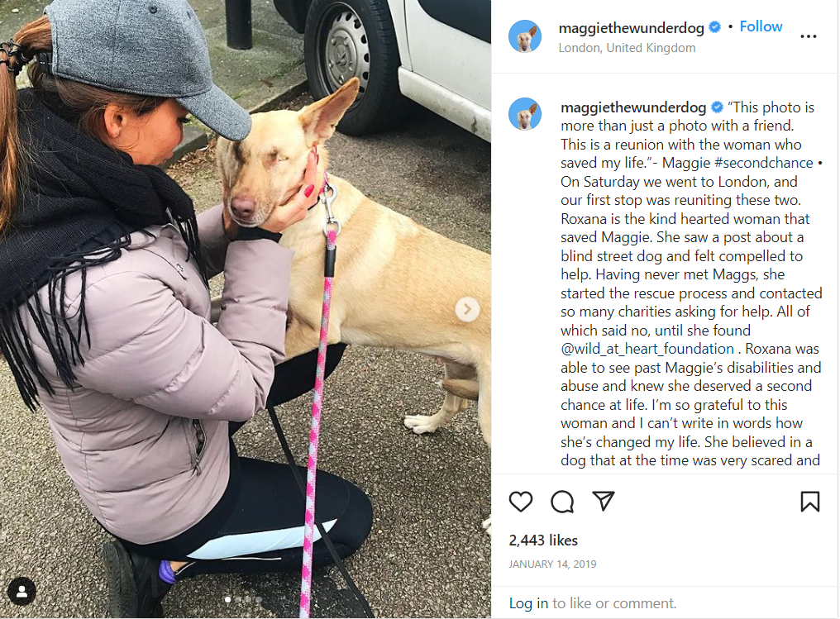View the 2,443 likes list

(x=543, y=540)
